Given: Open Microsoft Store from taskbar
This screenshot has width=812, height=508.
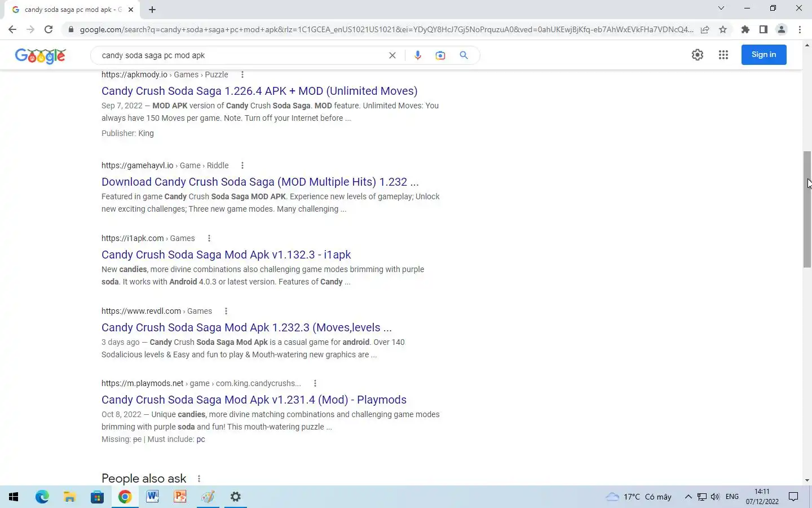Looking at the screenshot, I should [x=97, y=497].
